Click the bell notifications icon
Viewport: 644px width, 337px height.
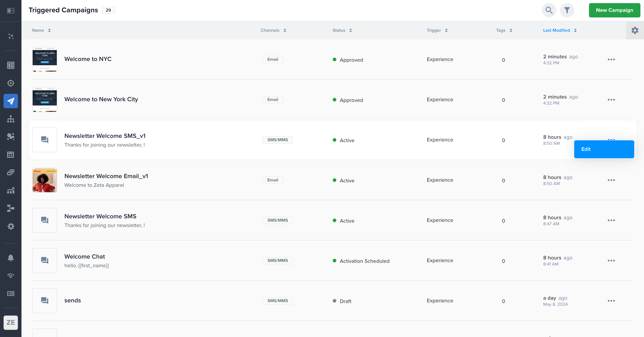11,258
